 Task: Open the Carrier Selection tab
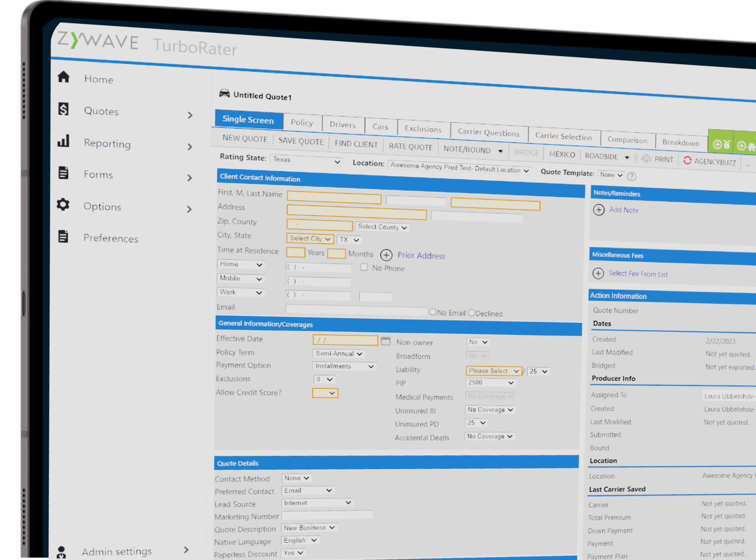point(563,137)
